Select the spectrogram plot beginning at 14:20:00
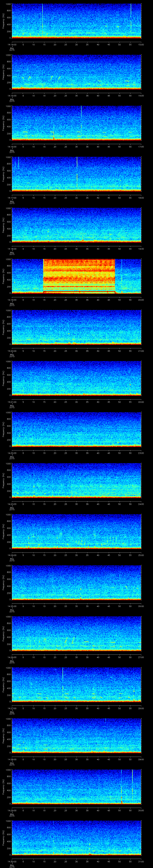This screenshot has width=153, height=868. (77, 327)
